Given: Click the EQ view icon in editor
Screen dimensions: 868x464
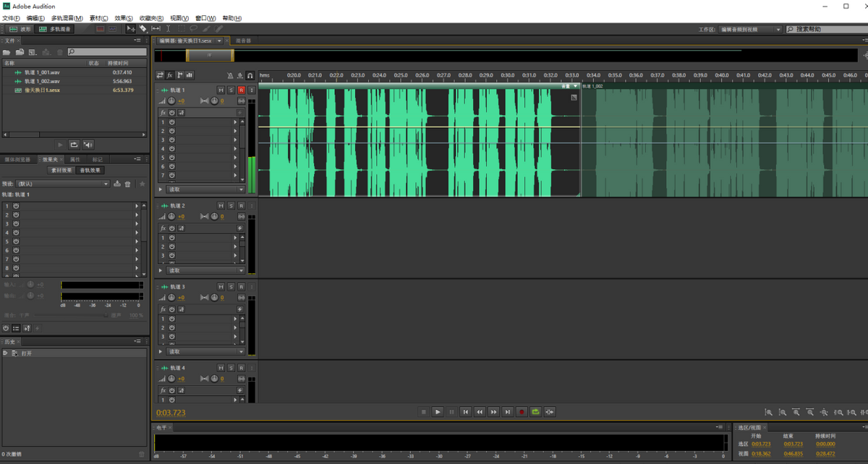Looking at the screenshot, I should pyautogui.click(x=190, y=74).
